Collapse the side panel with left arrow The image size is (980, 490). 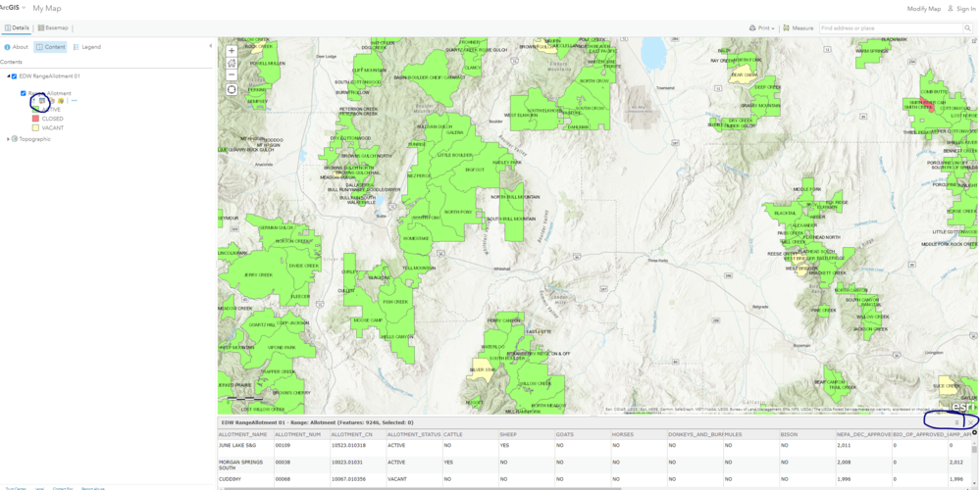click(210, 46)
